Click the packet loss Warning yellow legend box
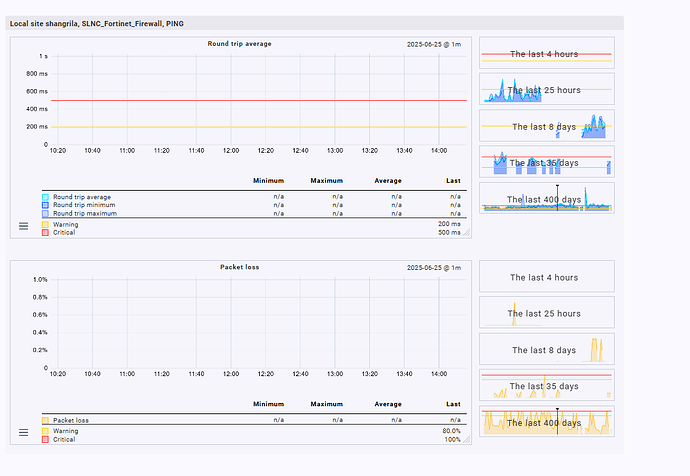The image size is (690, 476). 45,431
